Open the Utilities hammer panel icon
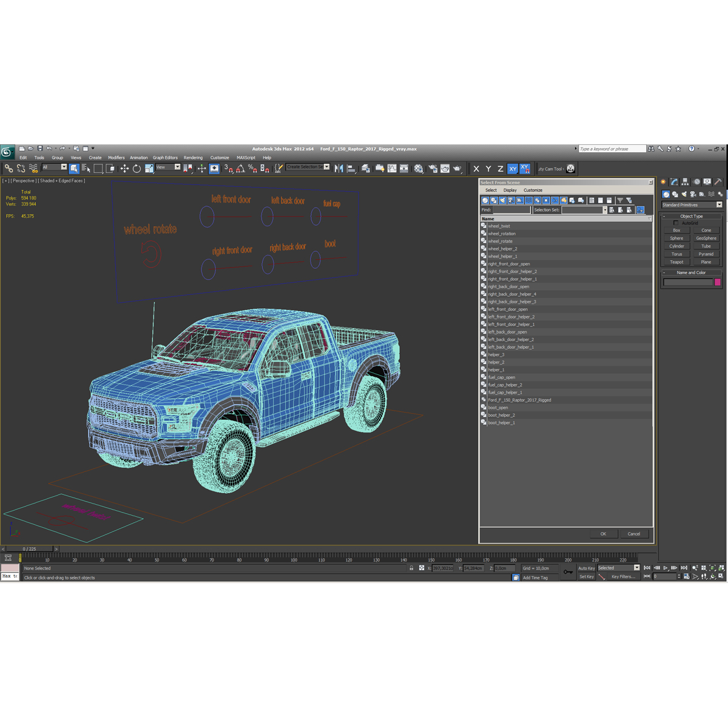The width and height of the screenshot is (728, 728). point(718,181)
